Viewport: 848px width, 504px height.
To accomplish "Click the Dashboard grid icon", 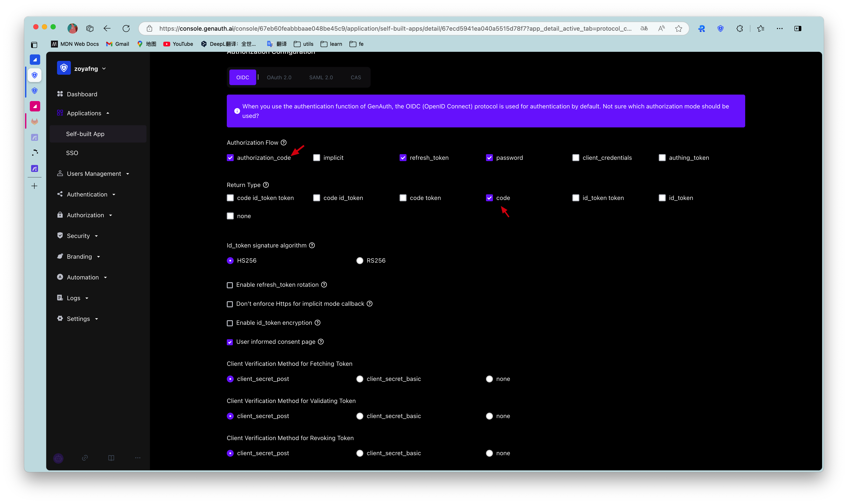I will click(60, 94).
